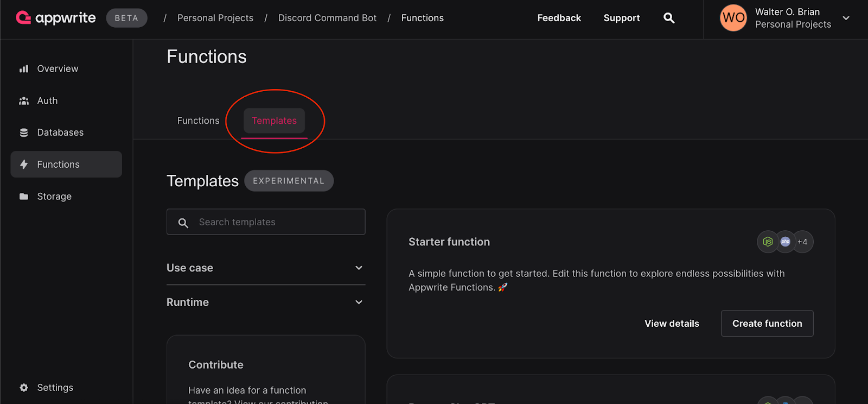Open Settings in the sidebar
The width and height of the screenshot is (868, 404).
pyautogui.click(x=66, y=388)
